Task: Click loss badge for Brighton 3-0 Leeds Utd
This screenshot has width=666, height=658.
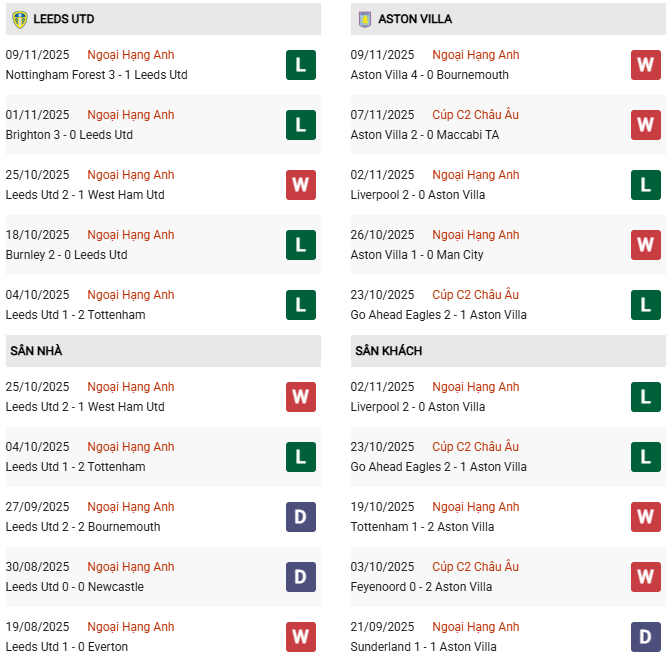Action: (300, 125)
